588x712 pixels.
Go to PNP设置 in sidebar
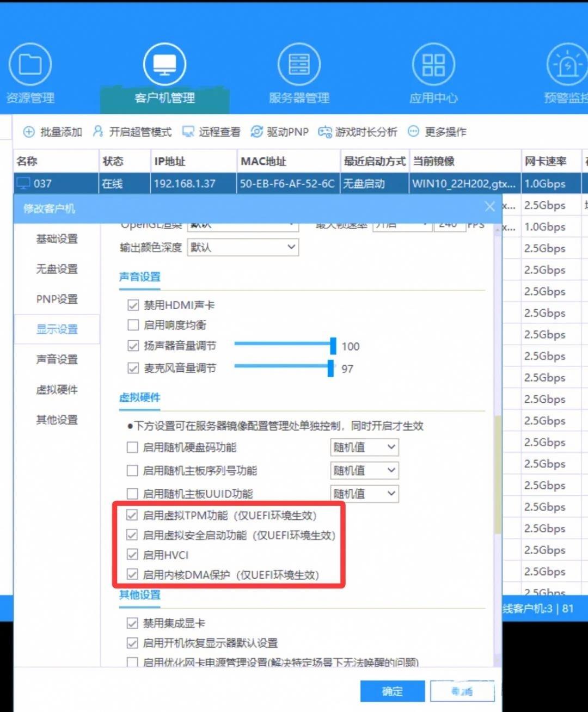click(x=57, y=299)
